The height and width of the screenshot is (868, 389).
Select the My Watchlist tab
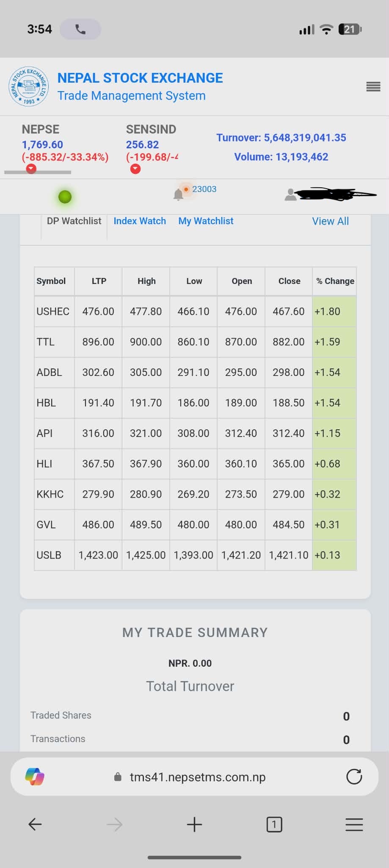[206, 221]
